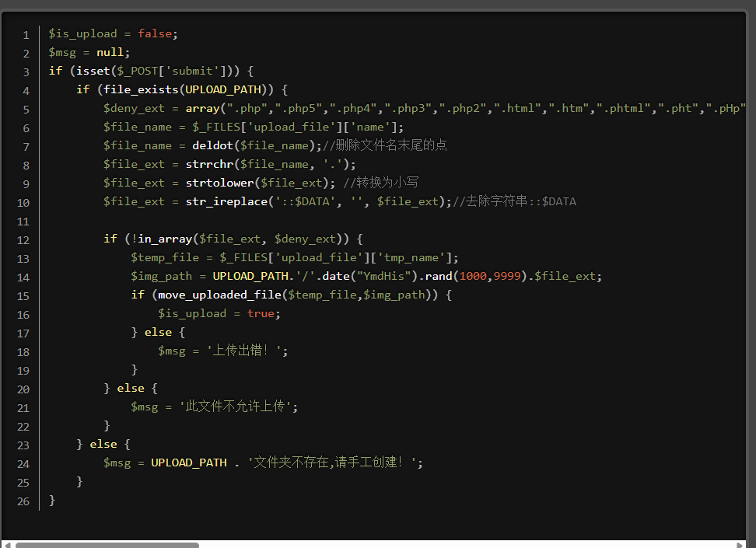Viewport: 756px width, 548px height.
Task: Click the $_FILES['upload_file']['name'] line
Action: coord(254,127)
